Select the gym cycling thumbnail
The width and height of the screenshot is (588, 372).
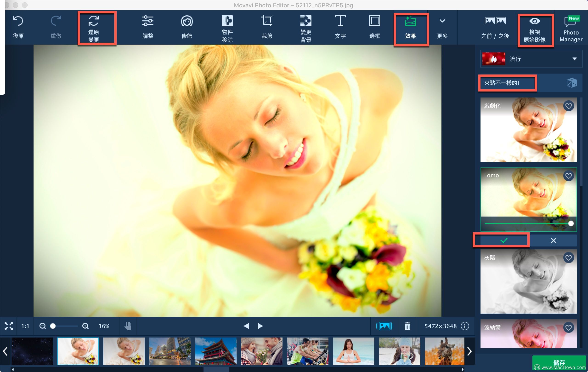click(307, 351)
